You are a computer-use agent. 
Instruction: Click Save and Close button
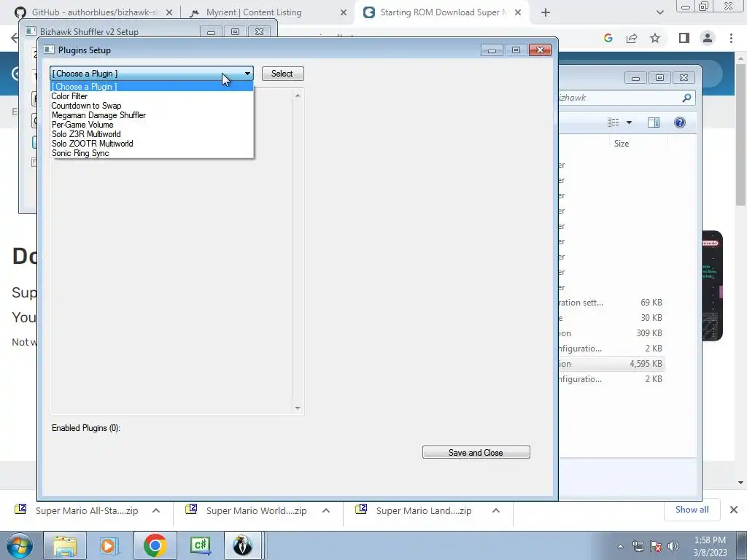pos(476,452)
